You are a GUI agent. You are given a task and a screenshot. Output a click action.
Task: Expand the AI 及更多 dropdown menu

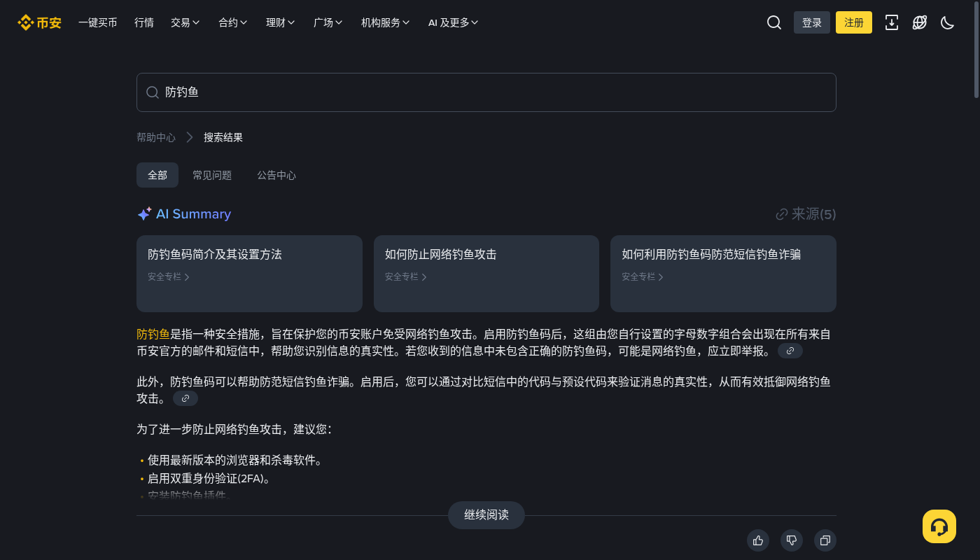[454, 22]
